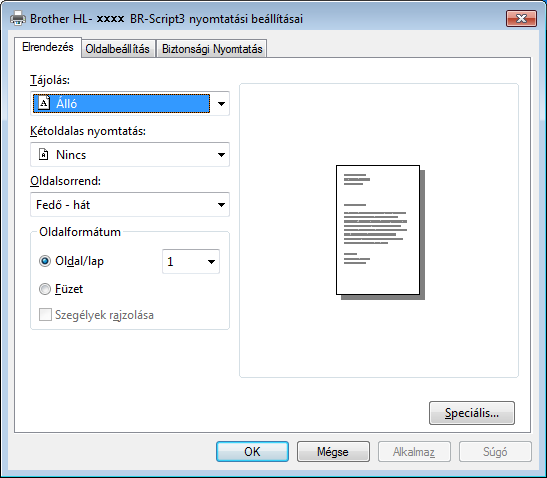Go to the Biztonsági Nyomtatás tab
The image size is (547, 478).
pyautogui.click(x=212, y=49)
